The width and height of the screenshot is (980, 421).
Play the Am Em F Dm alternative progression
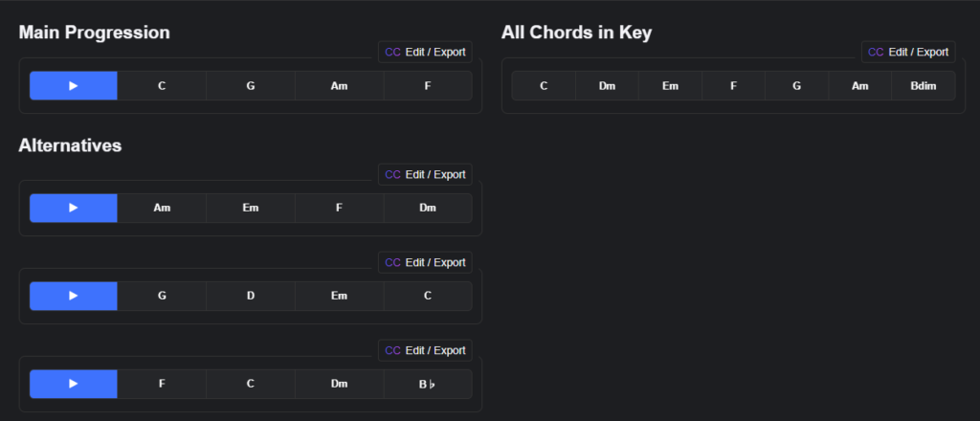74,208
